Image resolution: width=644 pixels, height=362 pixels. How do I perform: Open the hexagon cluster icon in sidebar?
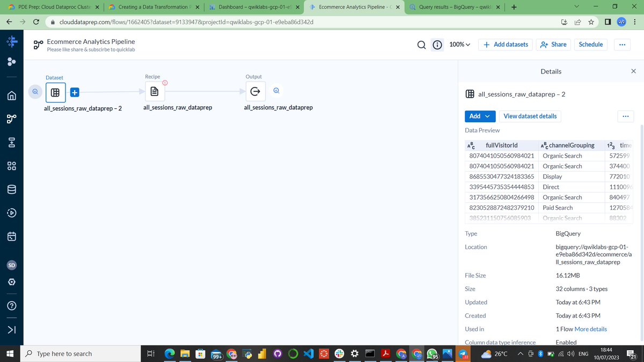pyautogui.click(x=12, y=61)
